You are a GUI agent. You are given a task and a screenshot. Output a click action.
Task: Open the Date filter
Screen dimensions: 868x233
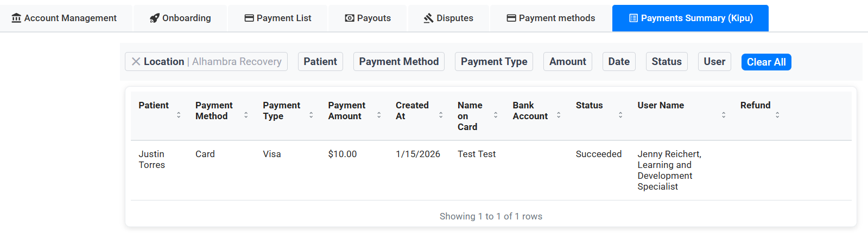click(x=619, y=62)
